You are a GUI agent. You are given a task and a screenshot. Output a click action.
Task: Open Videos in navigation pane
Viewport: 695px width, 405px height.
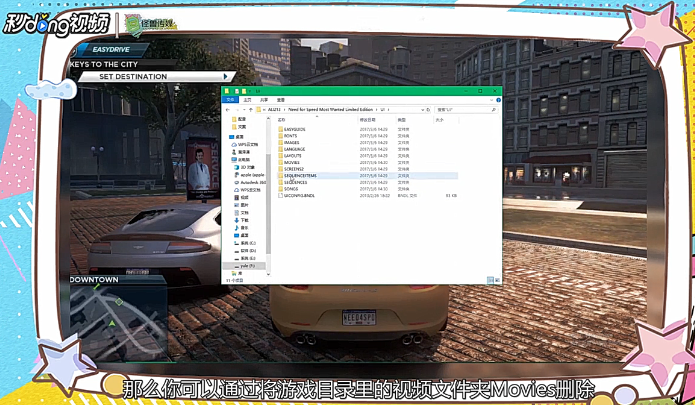tap(242, 198)
